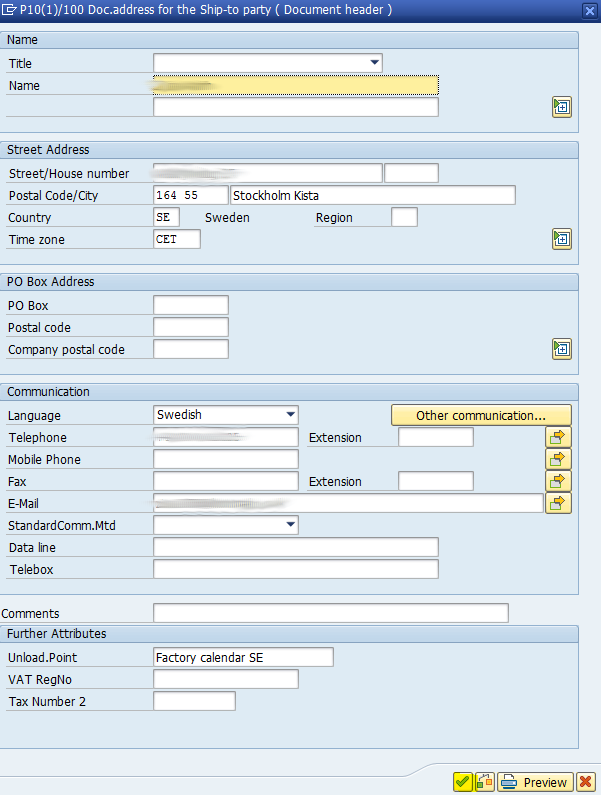The height and width of the screenshot is (795, 601).
Task: Click the green checkmark to confirm address
Action: (x=462, y=782)
